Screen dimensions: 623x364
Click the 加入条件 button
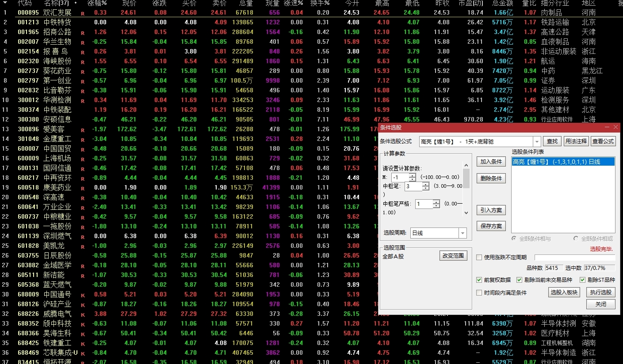(491, 162)
